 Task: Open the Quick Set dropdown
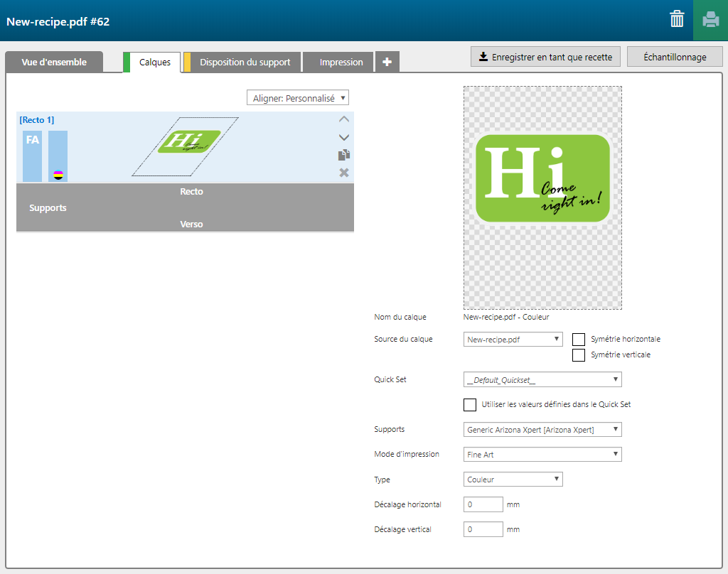pos(542,379)
